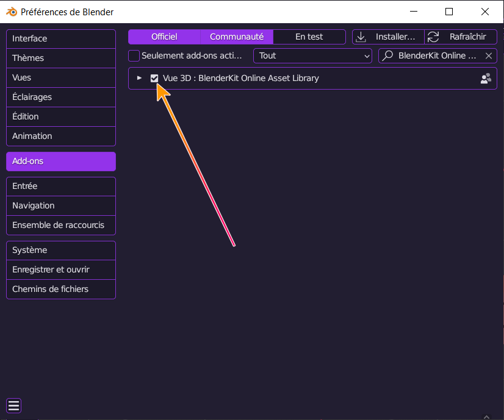Image resolution: width=504 pixels, height=420 pixels.
Task: Switch to the Animation section
Action: click(61, 136)
